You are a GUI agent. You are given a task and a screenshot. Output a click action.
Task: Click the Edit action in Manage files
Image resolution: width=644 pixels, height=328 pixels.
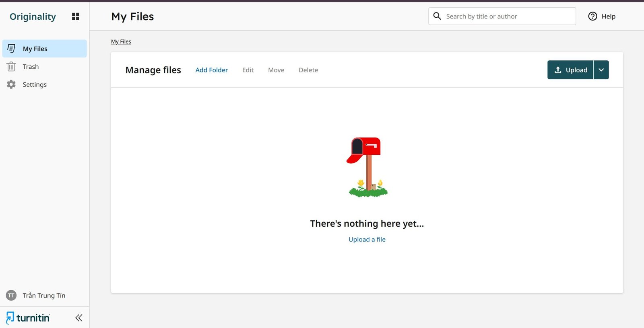click(x=248, y=70)
